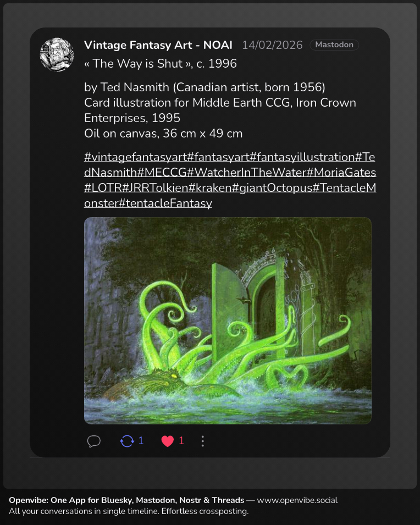Open the Watcher in the Water painting image

228,320
